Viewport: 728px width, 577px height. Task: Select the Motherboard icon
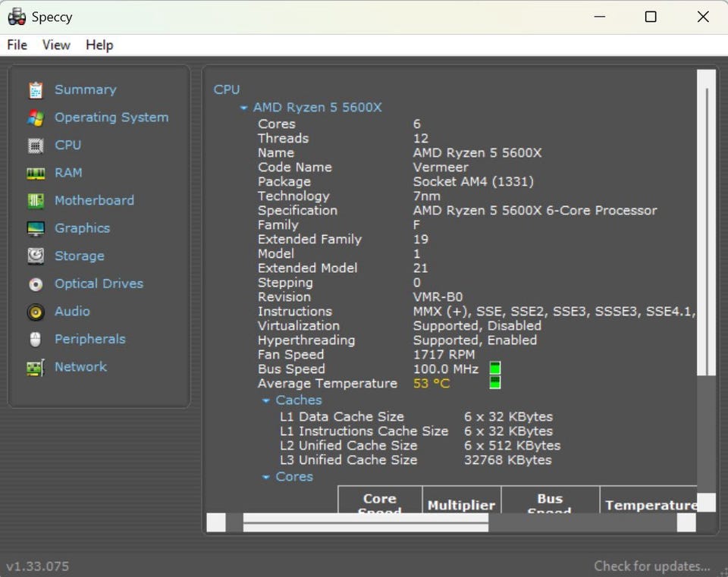pyautogui.click(x=36, y=201)
